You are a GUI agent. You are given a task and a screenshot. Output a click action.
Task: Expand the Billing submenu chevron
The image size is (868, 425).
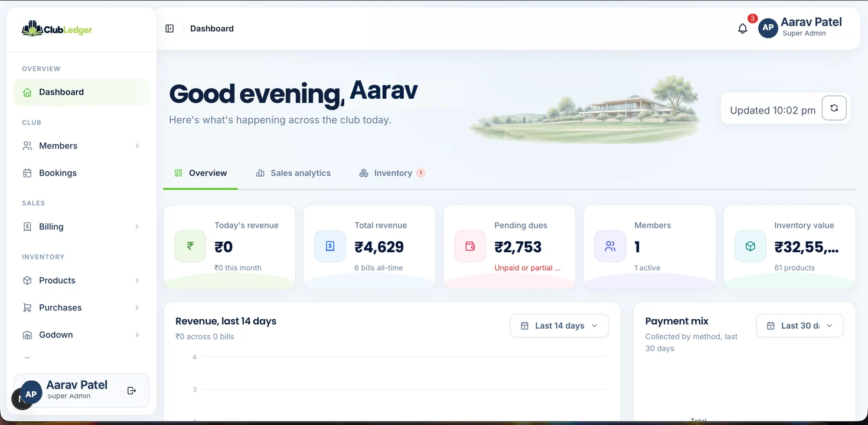coord(137,227)
